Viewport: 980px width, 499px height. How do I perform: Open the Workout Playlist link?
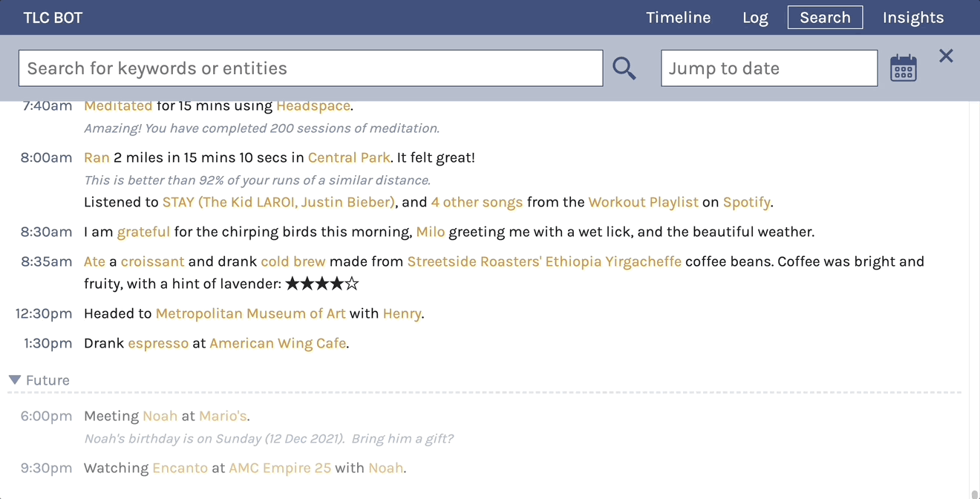644,202
